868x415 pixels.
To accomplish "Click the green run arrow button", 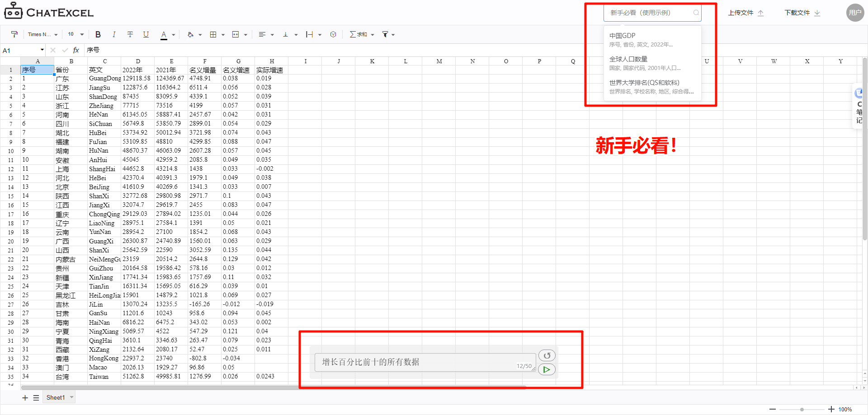I will 547,369.
